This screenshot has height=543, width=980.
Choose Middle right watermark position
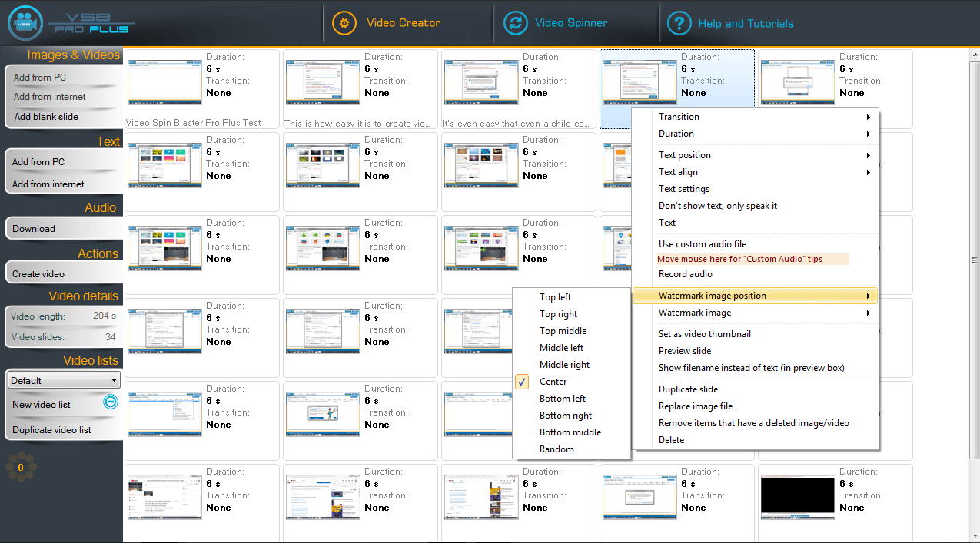point(571,365)
